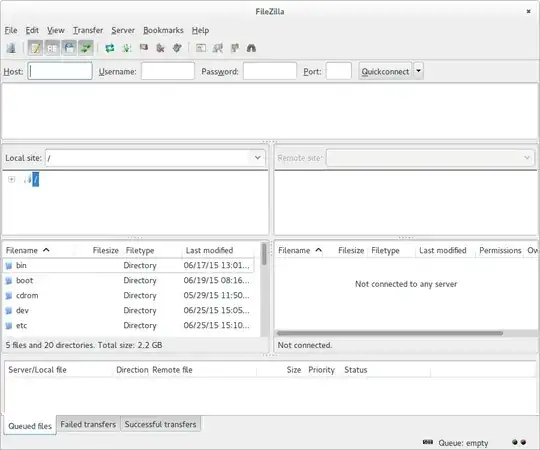This screenshot has height=450, width=540.
Task: Click the etc folder icon
Action: [x=9, y=326]
